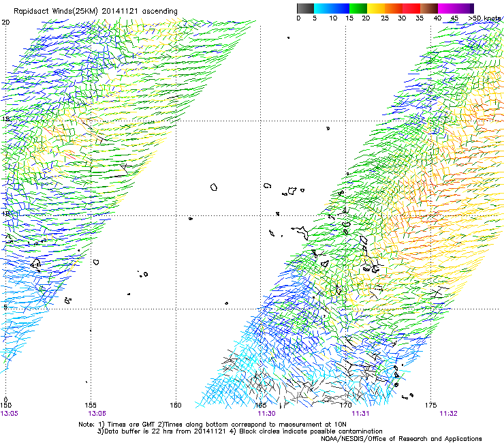Click the brown 35-40 knots legend swatch
Viewport: 504px width, 443px height.
pos(429,8)
